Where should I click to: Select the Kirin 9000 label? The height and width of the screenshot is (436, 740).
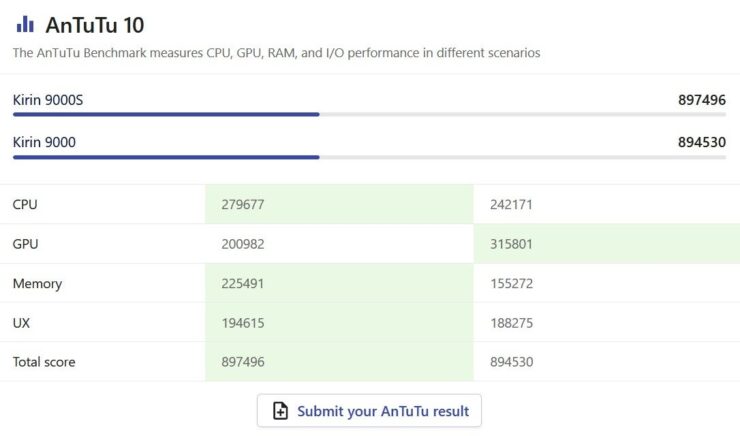(44, 142)
